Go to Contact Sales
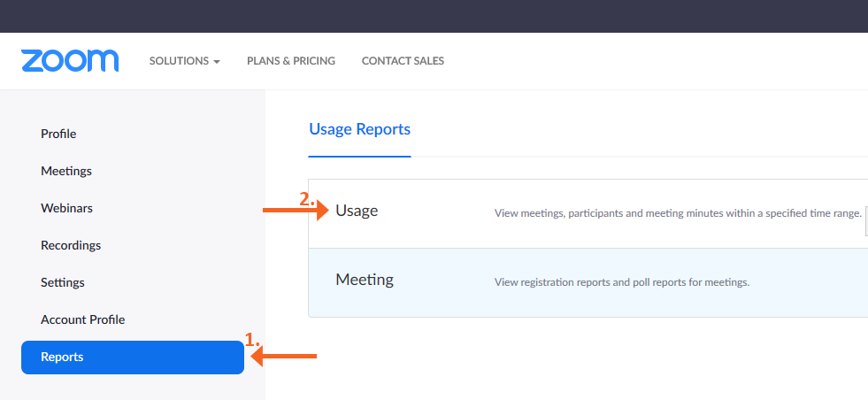Image resolution: width=868 pixels, height=400 pixels. click(403, 61)
